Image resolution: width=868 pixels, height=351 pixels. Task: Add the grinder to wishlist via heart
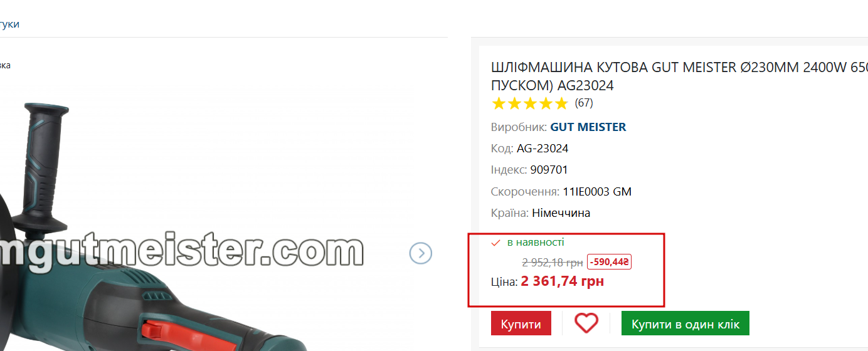(x=586, y=323)
